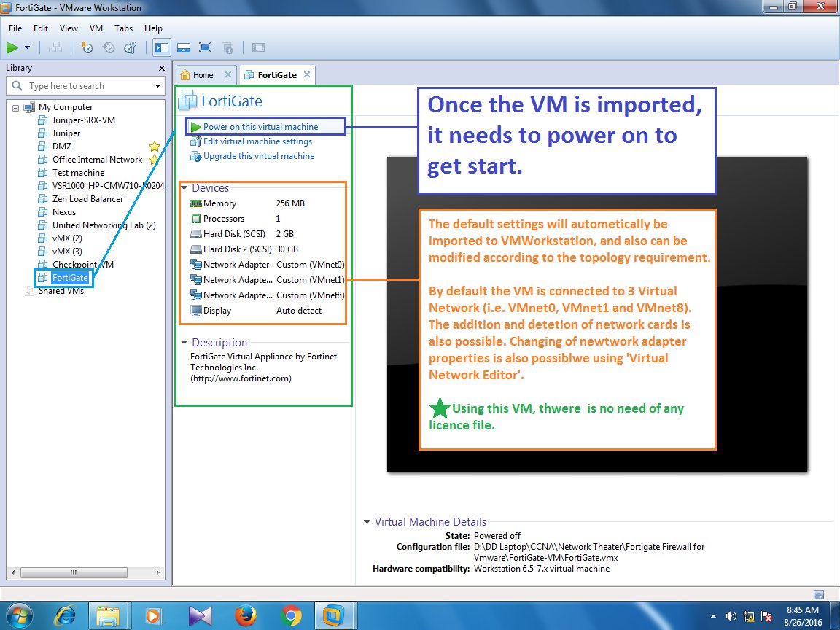Click the library search field

(86, 86)
